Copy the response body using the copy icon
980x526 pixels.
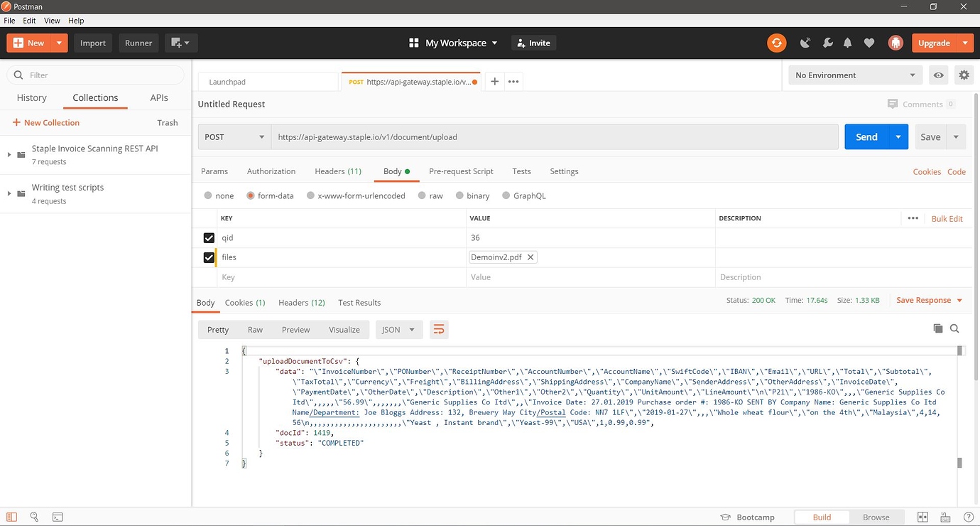point(937,328)
